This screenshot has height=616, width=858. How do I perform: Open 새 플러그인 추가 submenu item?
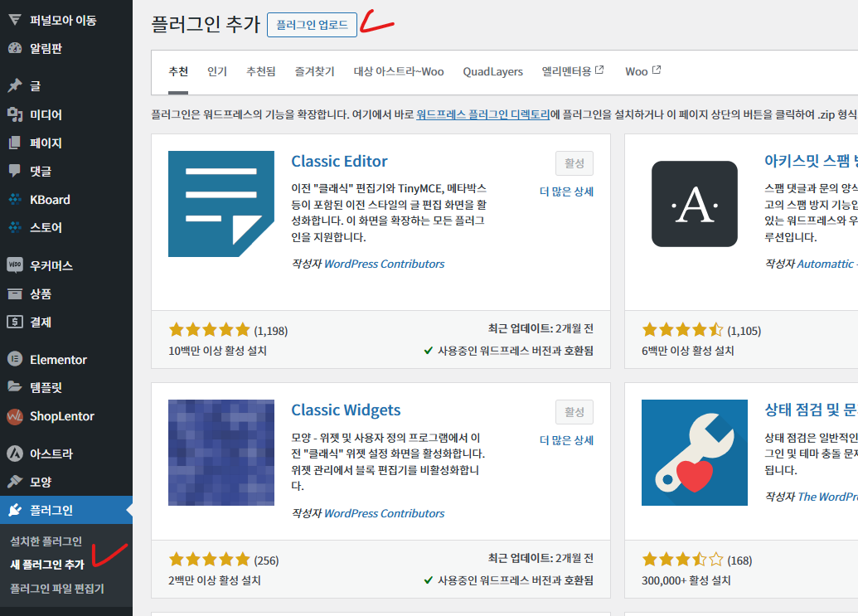[x=47, y=565]
